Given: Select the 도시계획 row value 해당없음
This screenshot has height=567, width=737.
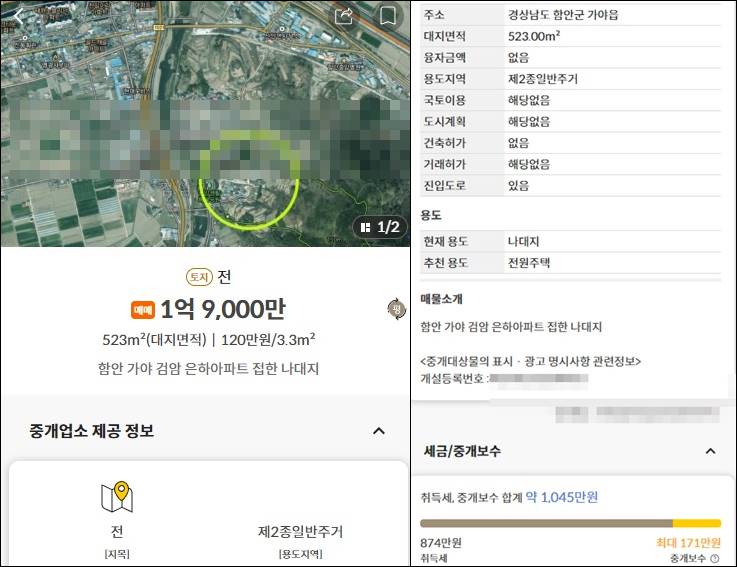Looking at the screenshot, I should coord(529,121).
